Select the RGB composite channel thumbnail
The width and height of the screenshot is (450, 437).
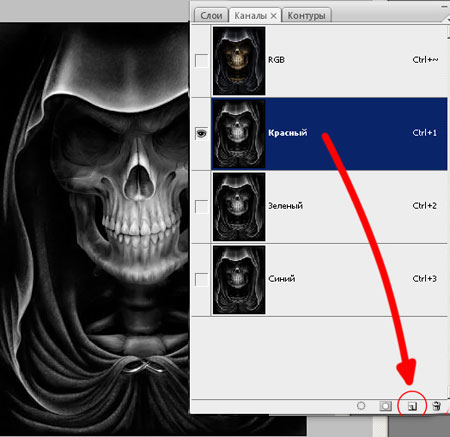tap(239, 61)
